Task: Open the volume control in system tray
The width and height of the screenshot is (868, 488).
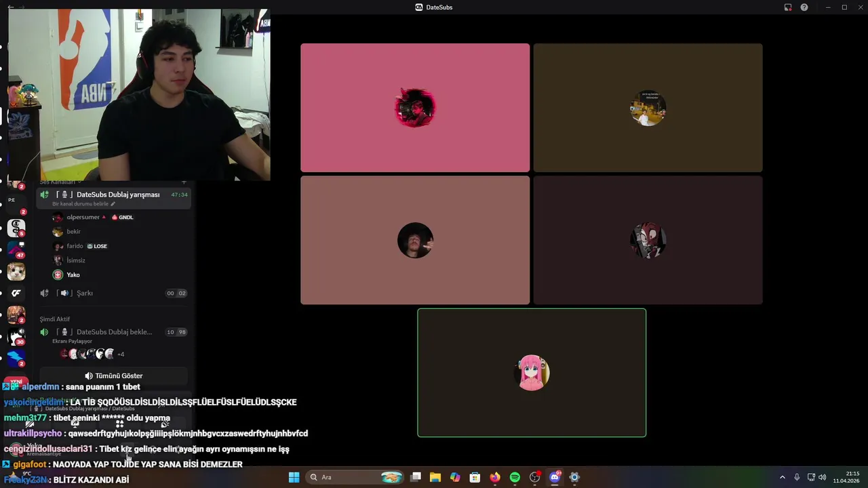Action: (x=823, y=477)
